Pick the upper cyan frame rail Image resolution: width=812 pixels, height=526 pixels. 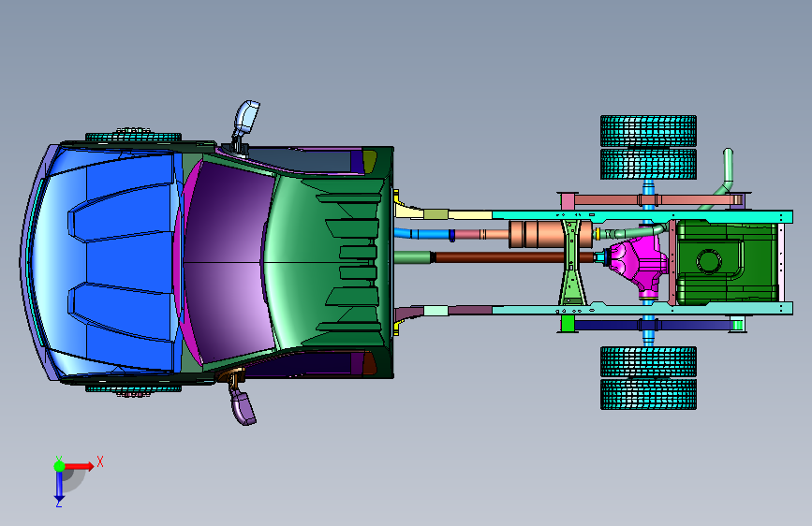click(642, 216)
